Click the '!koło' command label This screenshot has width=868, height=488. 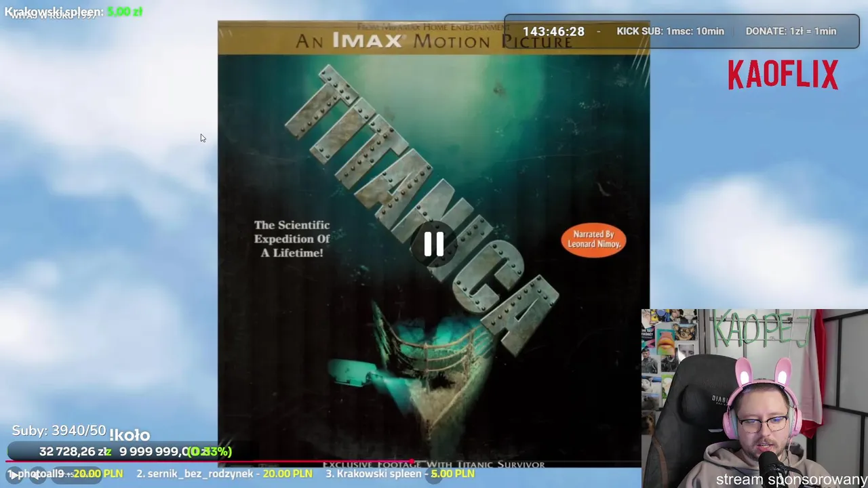point(130,435)
